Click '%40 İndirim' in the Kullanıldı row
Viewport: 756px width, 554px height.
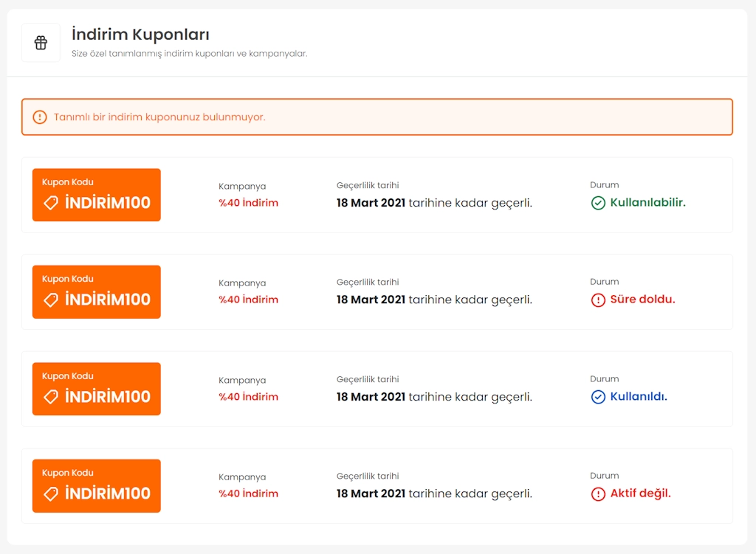(248, 397)
